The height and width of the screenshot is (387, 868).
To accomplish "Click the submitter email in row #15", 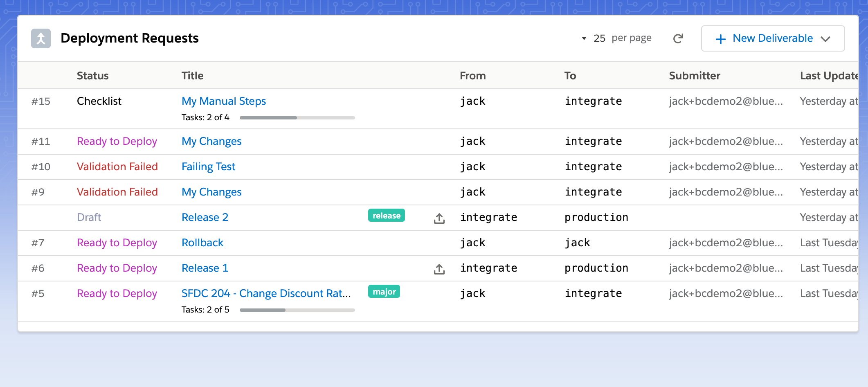I will 726,101.
